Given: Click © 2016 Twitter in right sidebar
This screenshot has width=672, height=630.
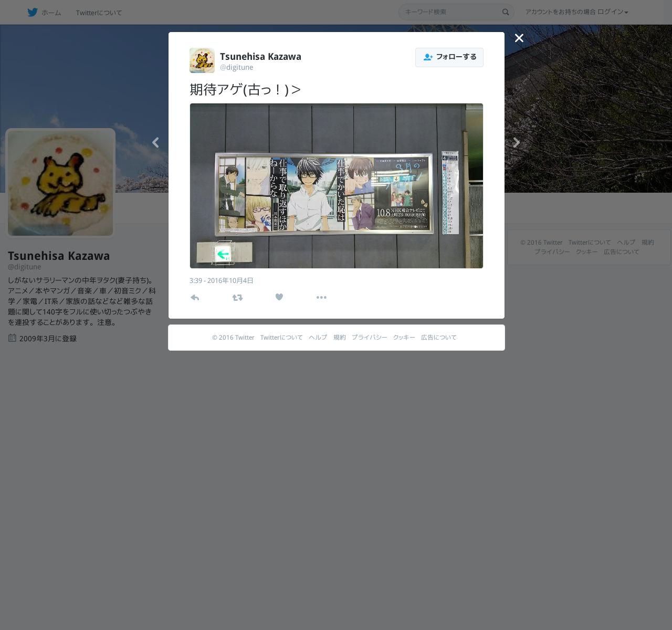Looking at the screenshot, I should tap(541, 243).
